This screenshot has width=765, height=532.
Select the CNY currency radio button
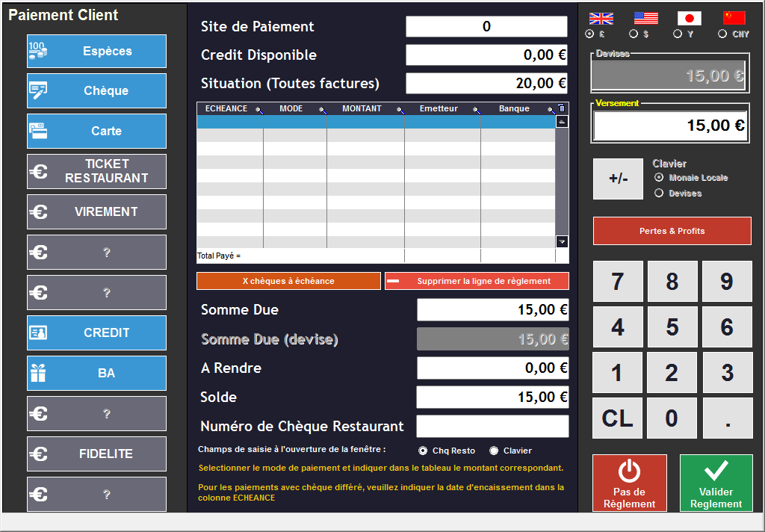click(x=722, y=34)
